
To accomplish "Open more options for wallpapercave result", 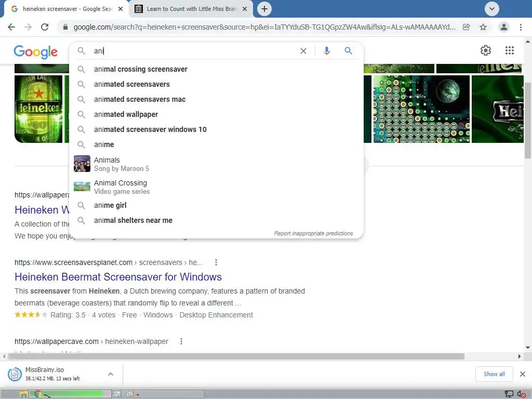I will (181, 341).
